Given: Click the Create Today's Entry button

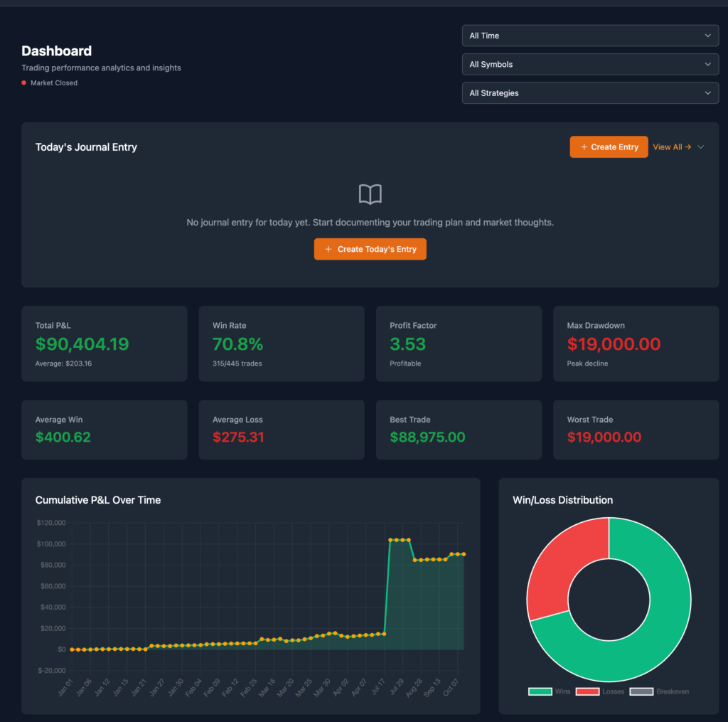Looking at the screenshot, I should (x=370, y=249).
